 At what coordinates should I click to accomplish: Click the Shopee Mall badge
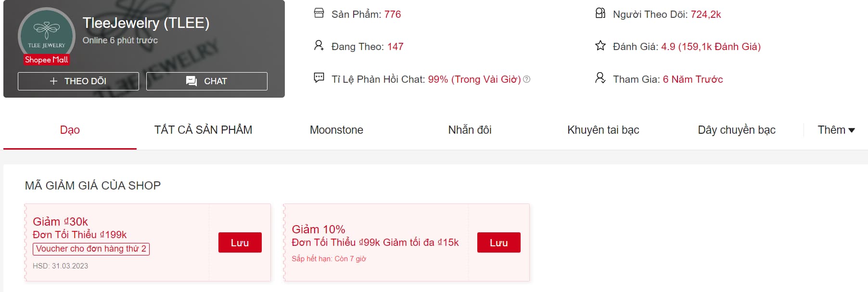(47, 60)
